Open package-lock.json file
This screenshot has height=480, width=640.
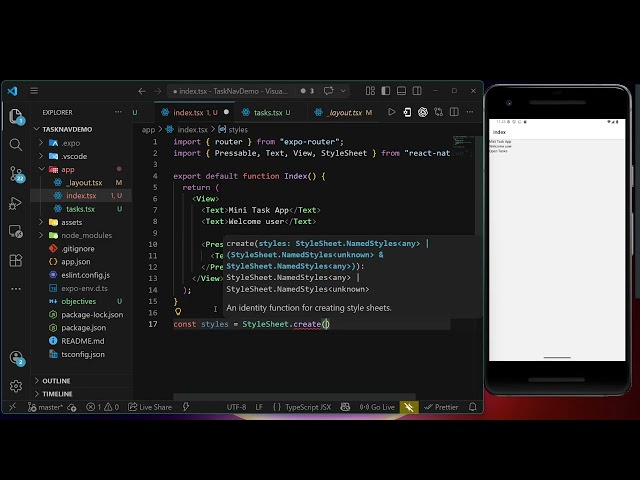click(92, 315)
